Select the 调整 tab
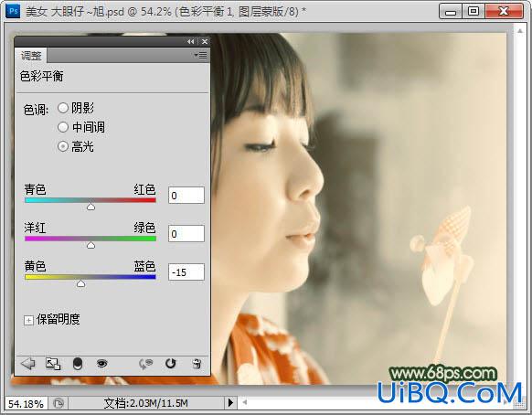Viewport: 532px width, 415px height. click(31, 56)
